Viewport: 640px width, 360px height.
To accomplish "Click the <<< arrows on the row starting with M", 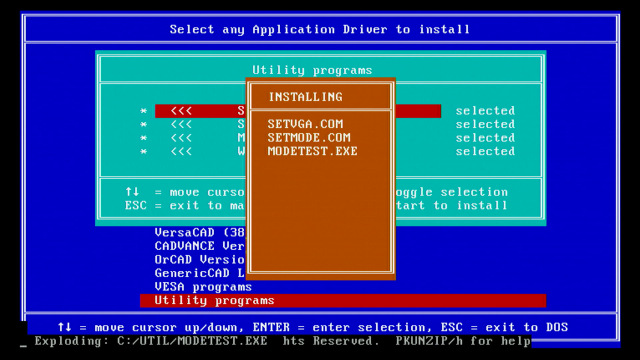I will point(181,138).
